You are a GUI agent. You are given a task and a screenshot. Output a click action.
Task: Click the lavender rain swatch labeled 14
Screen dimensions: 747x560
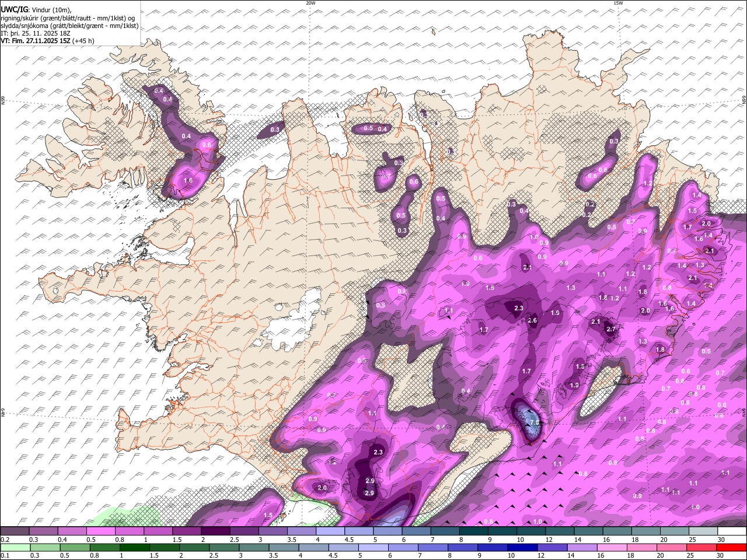click(581, 548)
